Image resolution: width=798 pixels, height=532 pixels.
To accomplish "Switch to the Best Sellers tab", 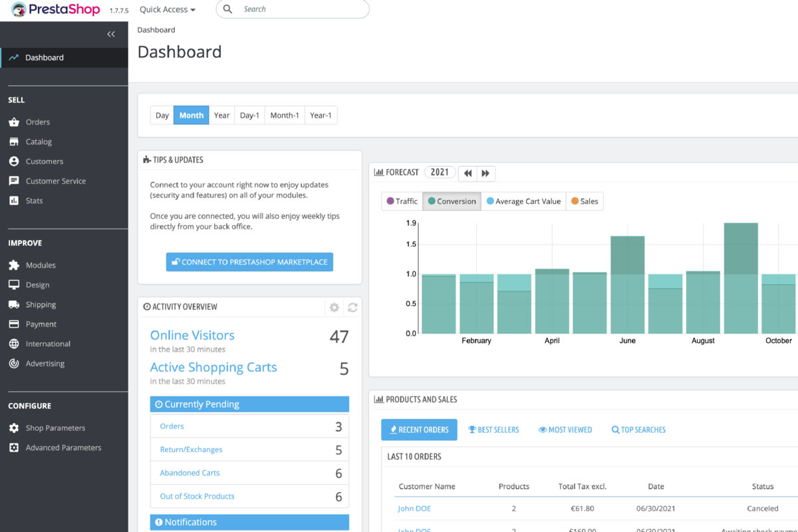I will [493, 430].
